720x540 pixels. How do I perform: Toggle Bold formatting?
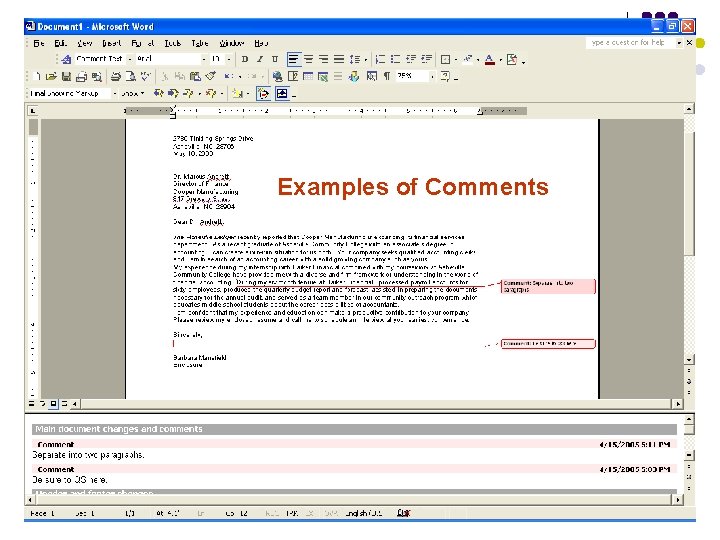pyautogui.click(x=245, y=59)
